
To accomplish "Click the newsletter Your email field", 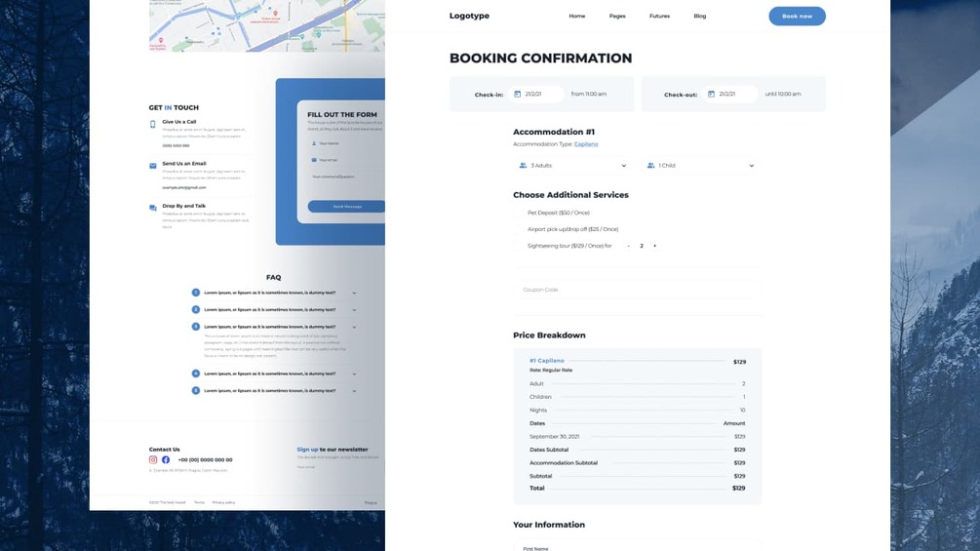I will click(337, 467).
